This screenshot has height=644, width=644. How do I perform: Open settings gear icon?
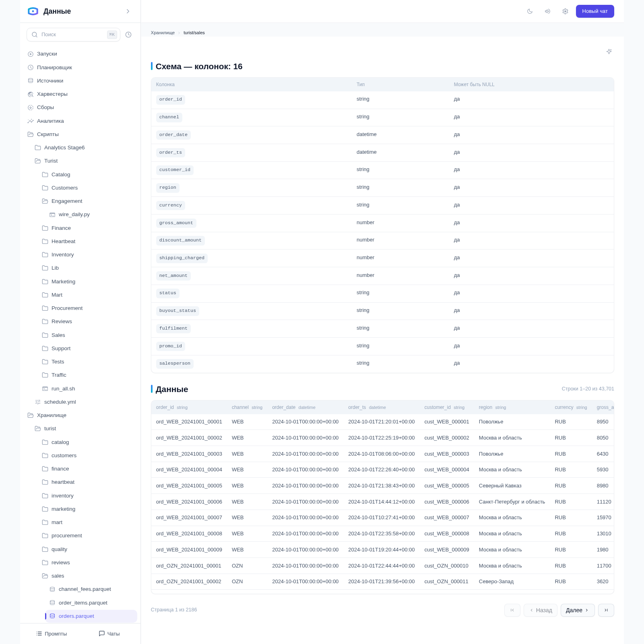pos(565,11)
